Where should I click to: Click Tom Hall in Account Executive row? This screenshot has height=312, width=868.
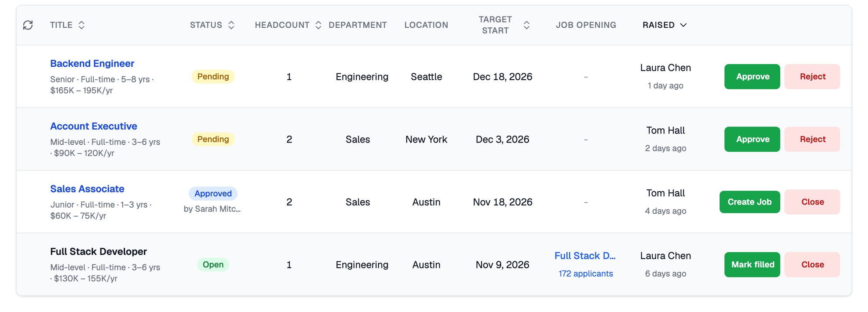click(x=665, y=130)
